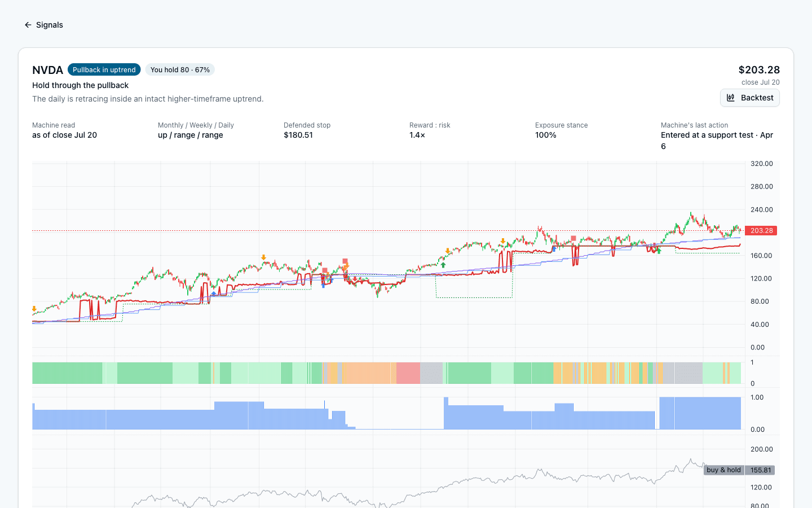The image size is (812, 508).
Task: Click Hold through the pullback headline
Action: tap(80, 85)
